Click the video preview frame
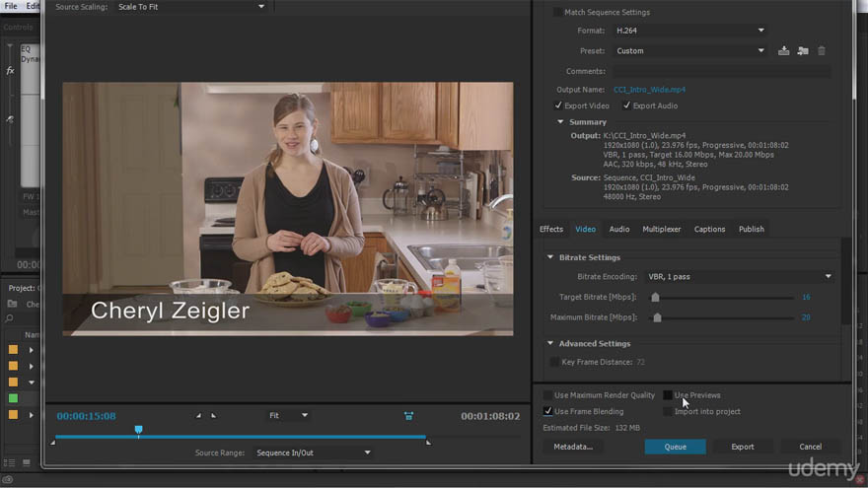Viewport: 868px width, 488px height. [x=288, y=209]
